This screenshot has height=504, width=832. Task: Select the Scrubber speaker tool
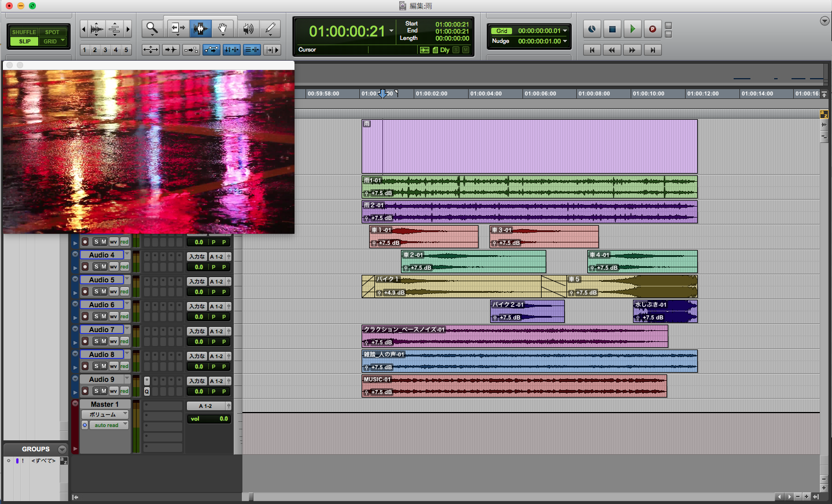click(x=248, y=28)
